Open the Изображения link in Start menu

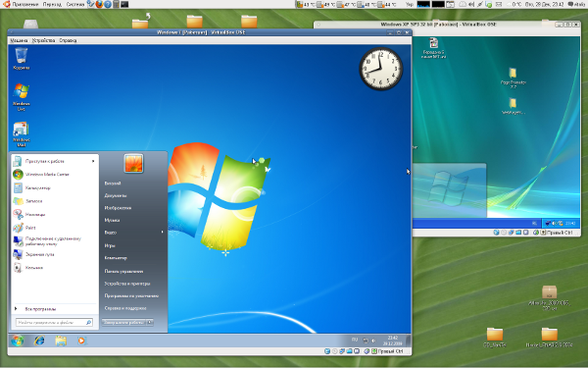point(118,208)
